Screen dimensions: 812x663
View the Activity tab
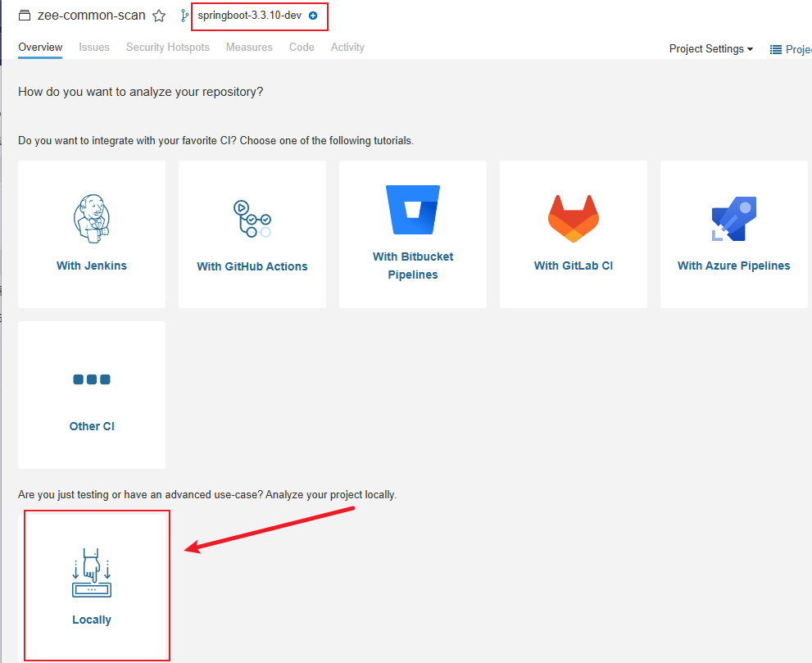pos(347,48)
